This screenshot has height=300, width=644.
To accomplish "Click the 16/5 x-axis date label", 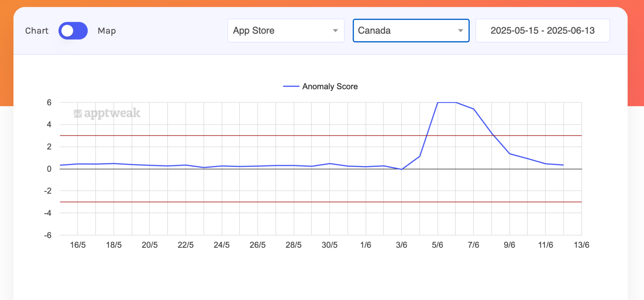I will pos(78,245).
